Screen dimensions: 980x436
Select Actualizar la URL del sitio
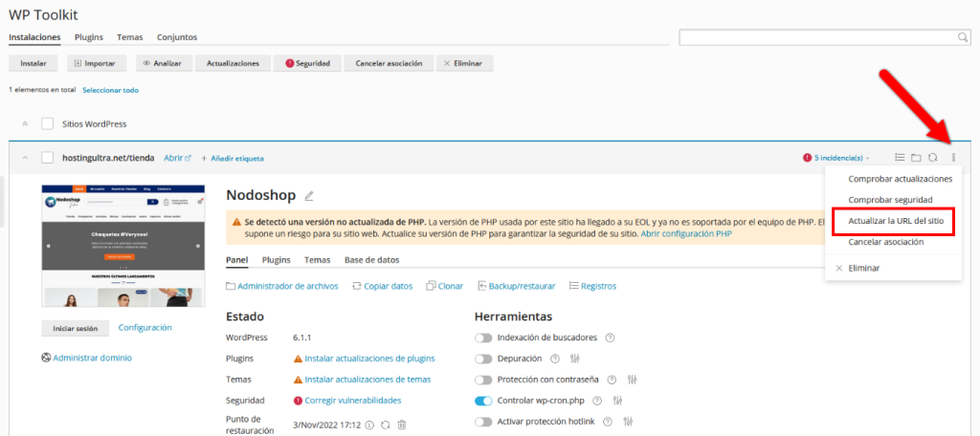pyautogui.click(x=894, y=221)
